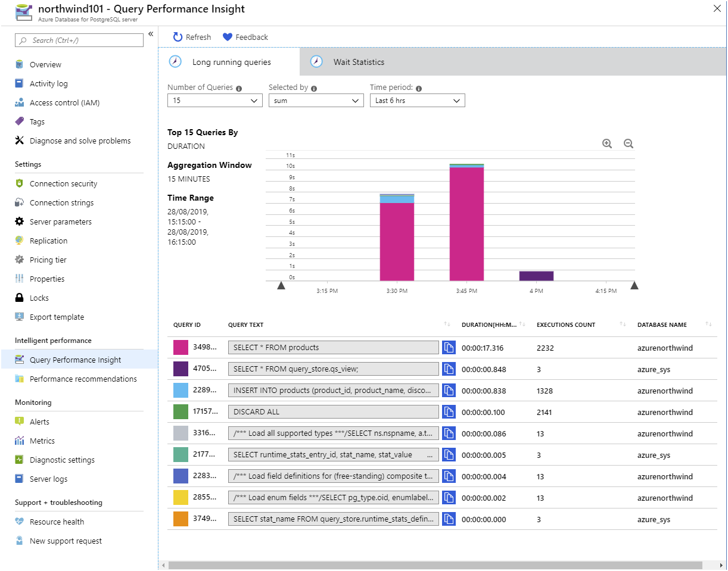Copy the query_store.qs_view query text
This screenshot has width=728, height=571.
(x=449, y=369)
